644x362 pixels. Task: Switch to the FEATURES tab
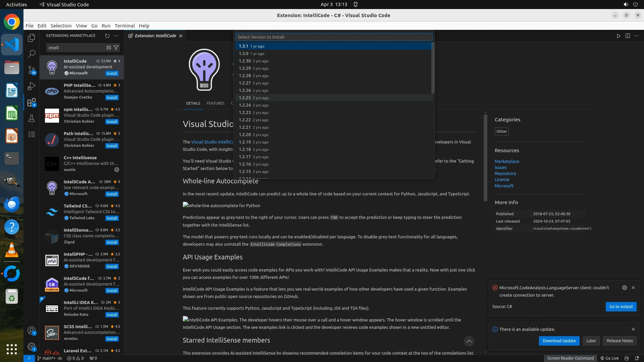[x=215, y=103]
